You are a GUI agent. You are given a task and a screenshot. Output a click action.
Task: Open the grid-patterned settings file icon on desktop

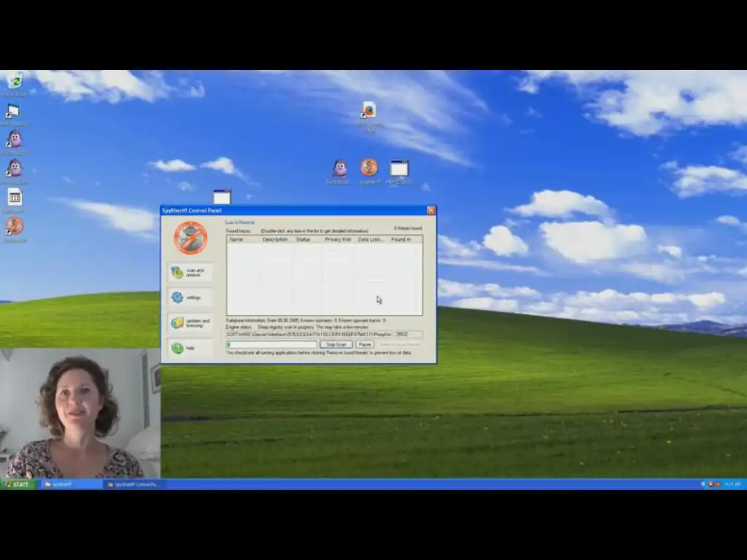[x=15, y=198]
